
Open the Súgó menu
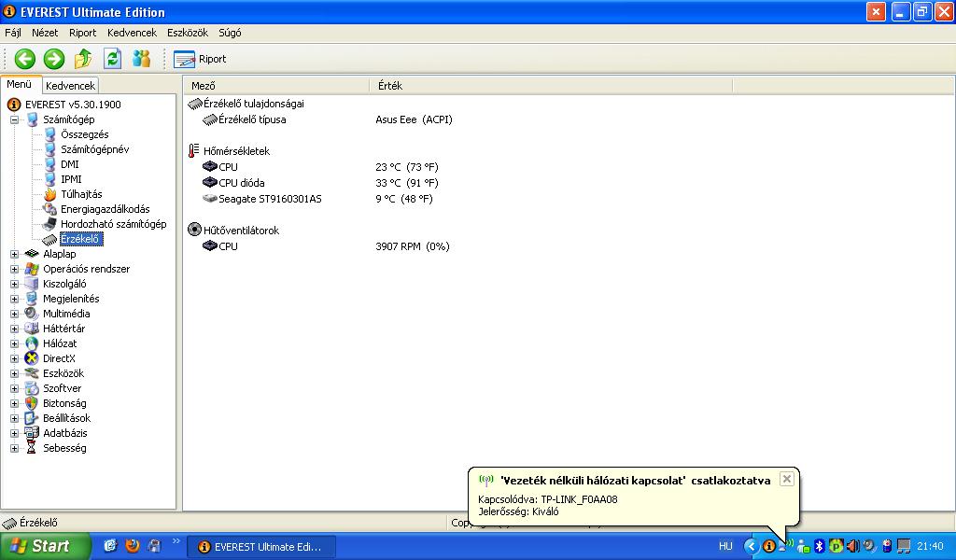click(x=230, y=33)
